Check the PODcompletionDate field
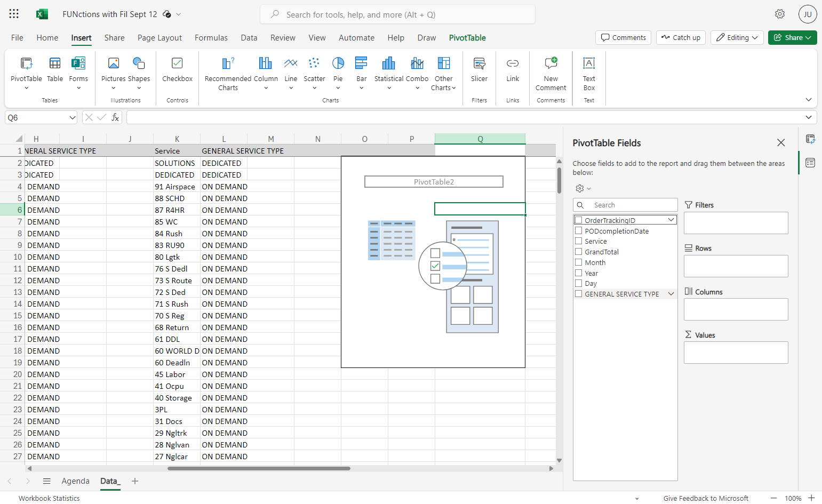Image resolution: width=822 pixels, height=504 pixels. coord(578,231)
